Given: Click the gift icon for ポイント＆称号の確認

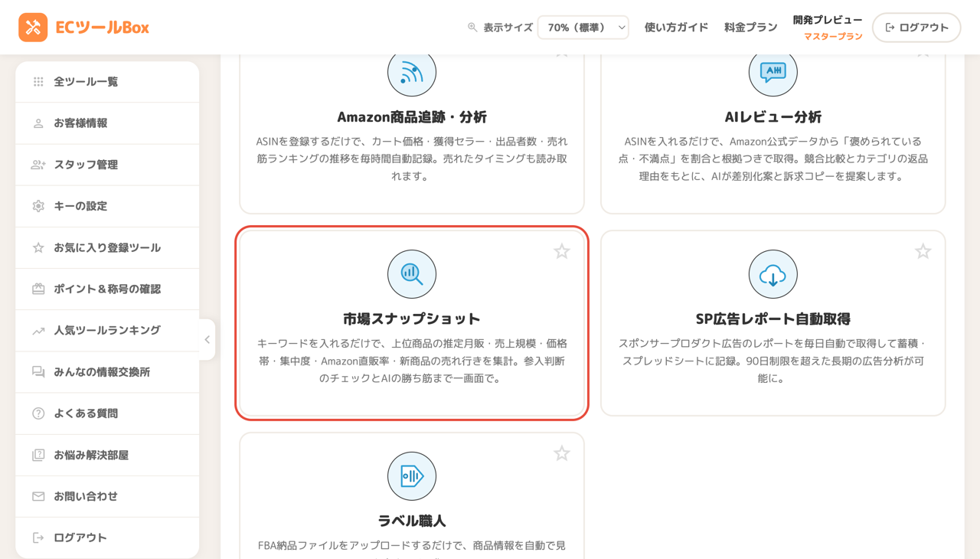Looking at the screenshot, I should [x=38, y=289].
